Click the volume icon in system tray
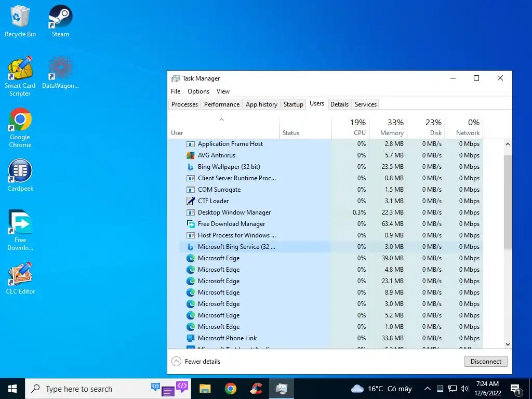The image size is (532, 399). tap(465, 389)
